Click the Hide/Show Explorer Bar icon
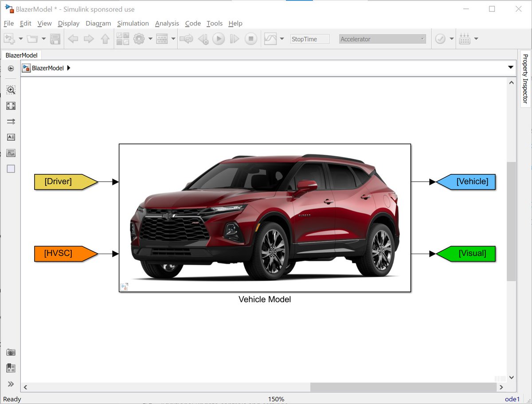 pyautogui.click(x=11, y=68)
